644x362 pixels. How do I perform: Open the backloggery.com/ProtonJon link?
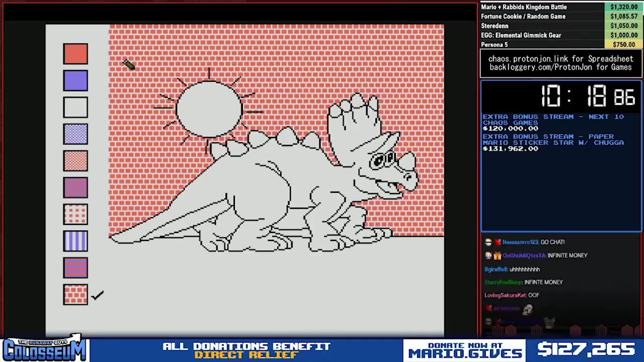coord(560,67)
